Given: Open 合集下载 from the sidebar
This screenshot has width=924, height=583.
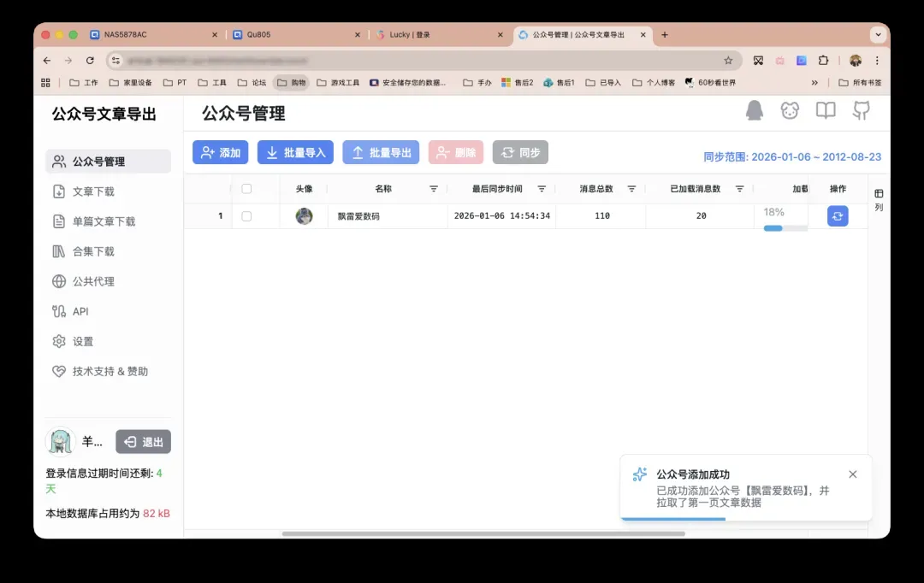Looking at the screenshot, I should click(x=93, y=251).
